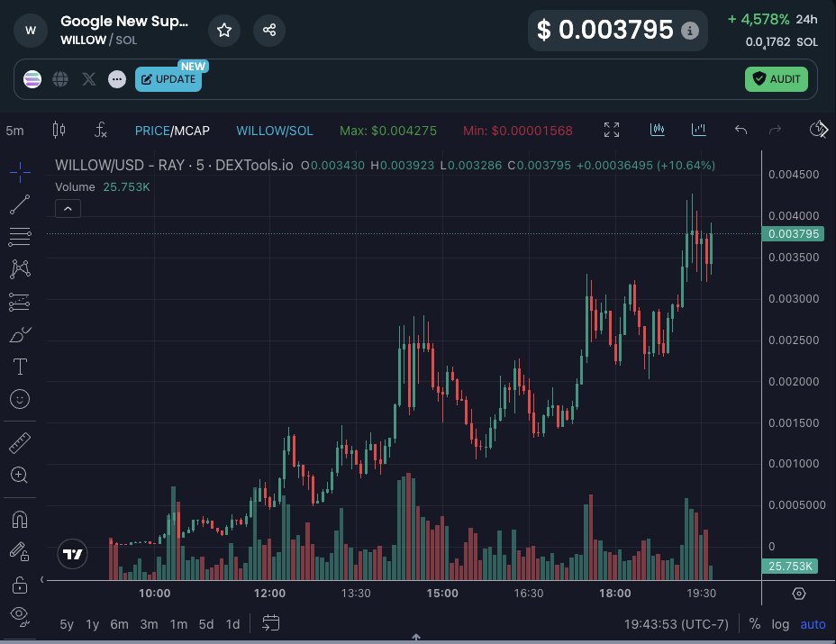Open the indicators fx menu
This screenshot has width=836, height=644.
coord(100,131)
